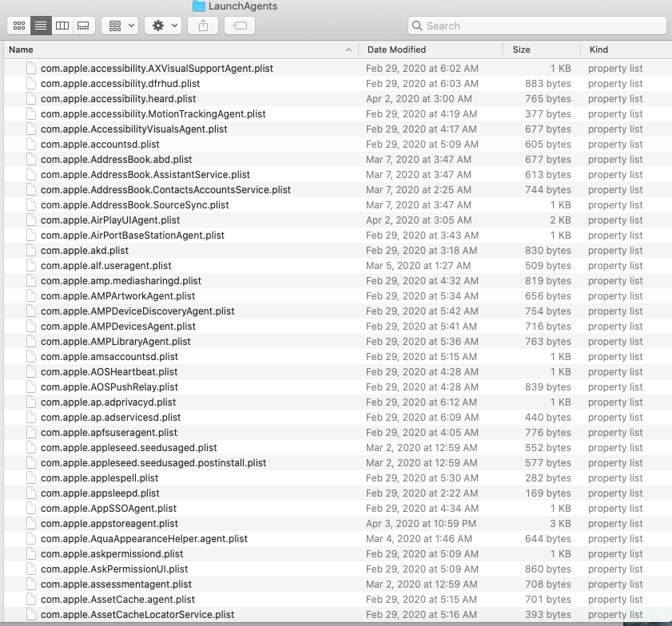Switch to gallery view
Viewport: 672px width, 626px height.
(x=84, y=26)
